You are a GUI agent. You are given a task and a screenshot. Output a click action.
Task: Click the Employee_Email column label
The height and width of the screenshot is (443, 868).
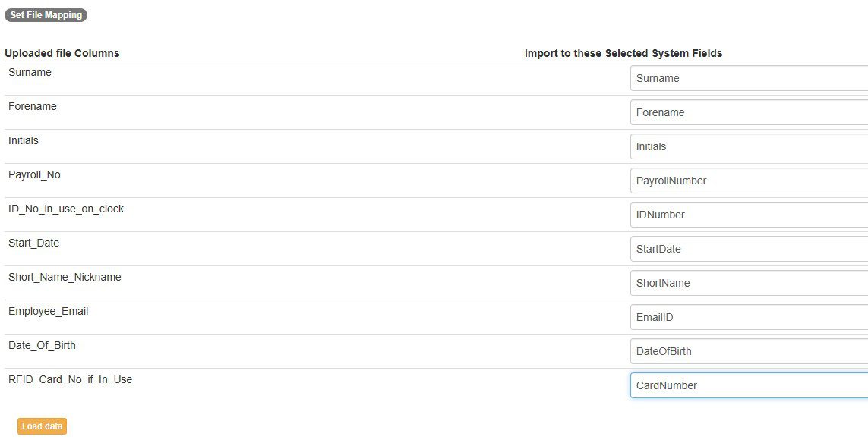[x=49, y=311]
